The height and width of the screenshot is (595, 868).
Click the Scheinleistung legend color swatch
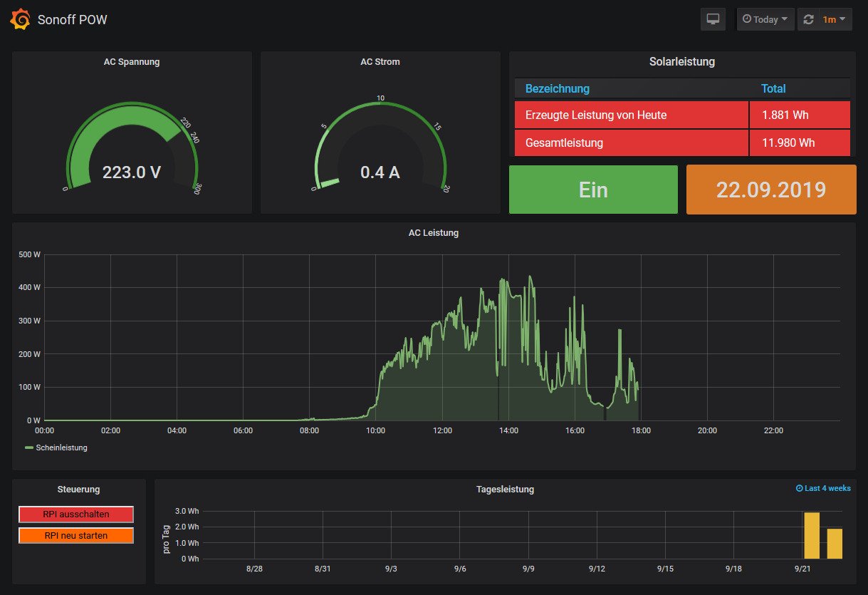click(x=29, y=447)
